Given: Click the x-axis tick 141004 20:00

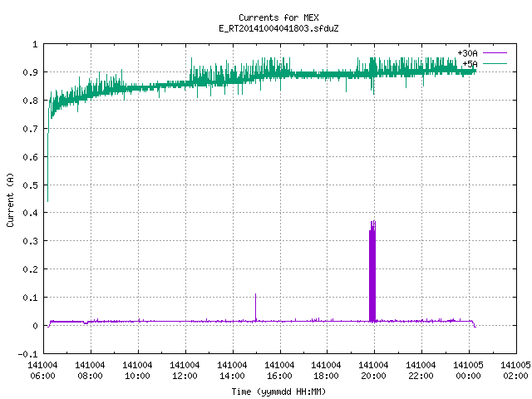Looking at the screenshot, I should [373, 371].
